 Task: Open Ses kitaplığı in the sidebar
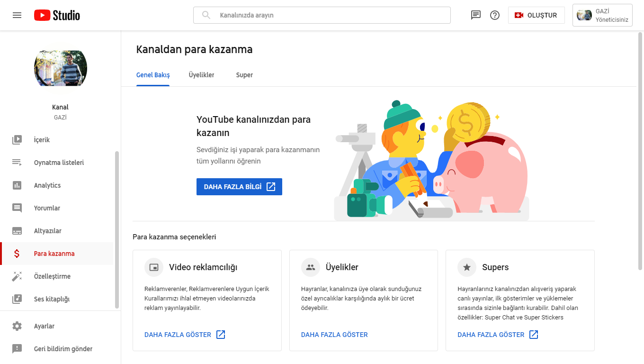[x=57, y=299]
